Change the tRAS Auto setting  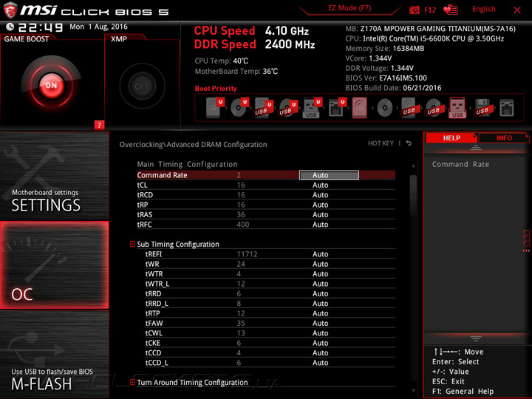coord(320,214)
